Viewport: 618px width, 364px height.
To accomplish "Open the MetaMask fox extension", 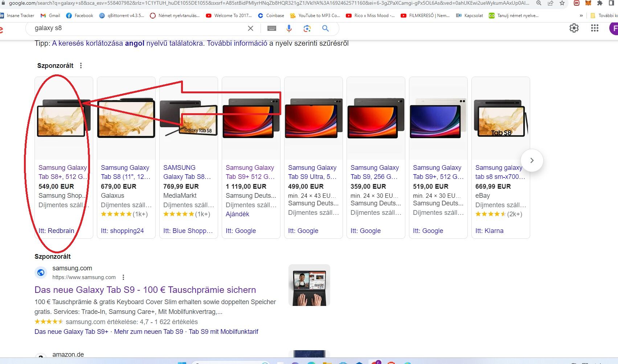I will (x=588, y=3).
